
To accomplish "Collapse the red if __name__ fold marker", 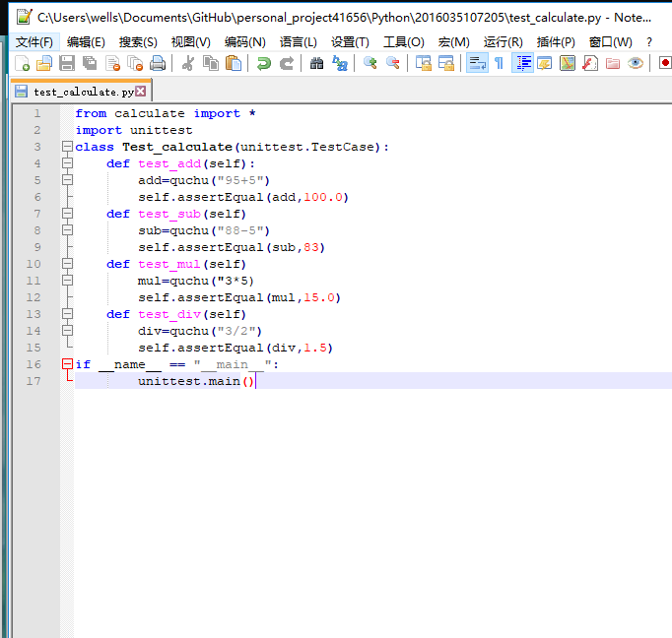I will coord(67,364).
